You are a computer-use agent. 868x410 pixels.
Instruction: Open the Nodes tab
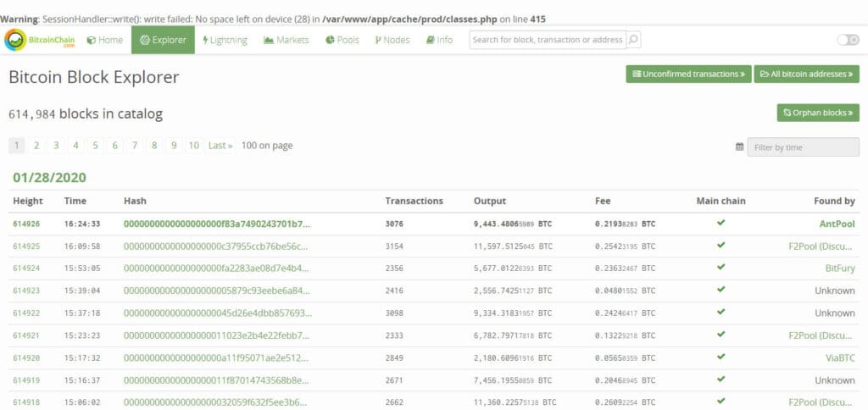(x=392, y=40)
